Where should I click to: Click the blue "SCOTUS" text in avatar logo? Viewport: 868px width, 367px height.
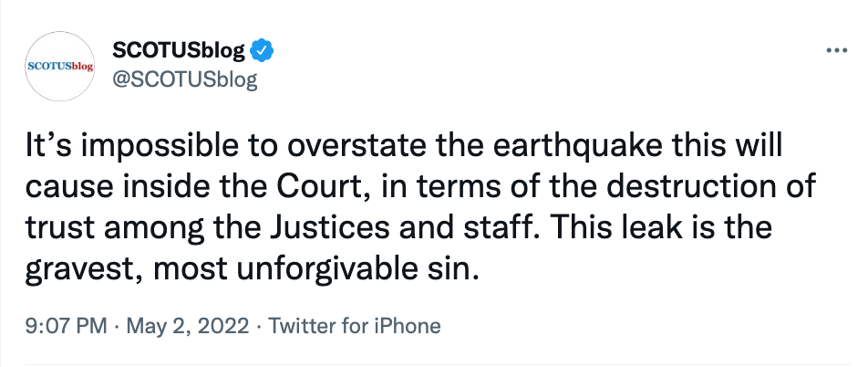(x=48, y=66)
